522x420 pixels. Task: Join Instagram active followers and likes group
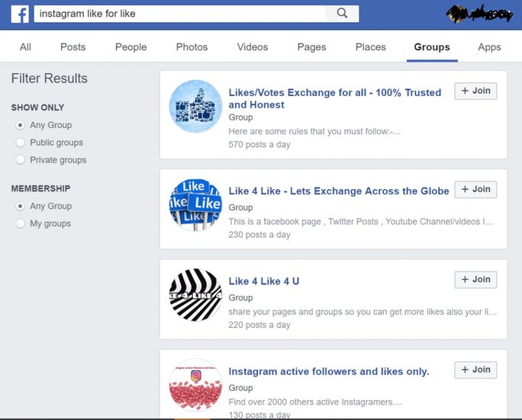[x=475, y=370]
